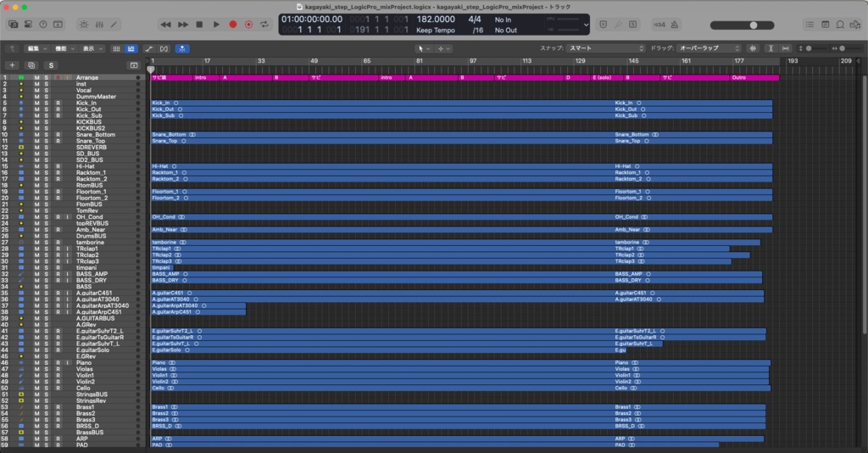Click the Outro arrangement marker
868x453 pixels.
(754, 77)
